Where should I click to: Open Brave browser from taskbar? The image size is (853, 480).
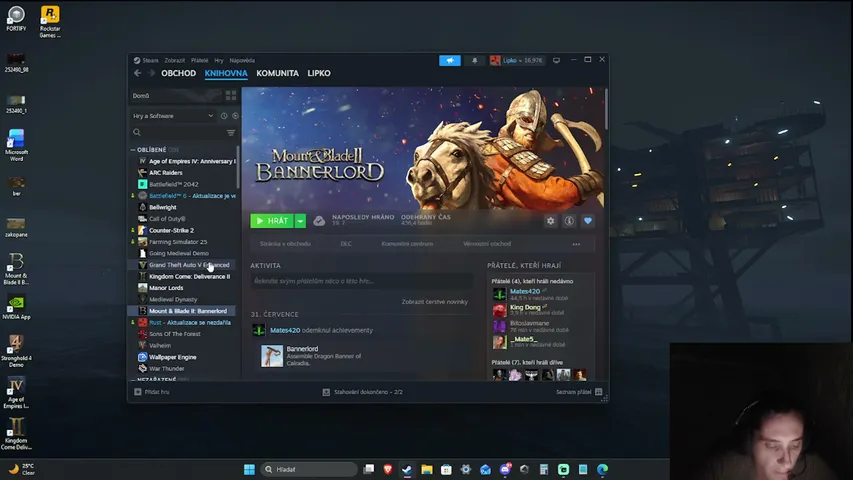pos(388,469)
